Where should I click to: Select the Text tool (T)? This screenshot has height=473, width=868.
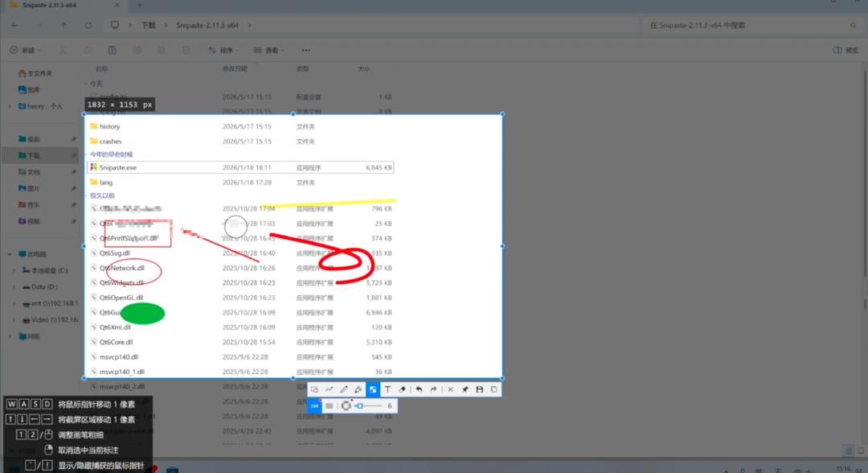(387, 389)
